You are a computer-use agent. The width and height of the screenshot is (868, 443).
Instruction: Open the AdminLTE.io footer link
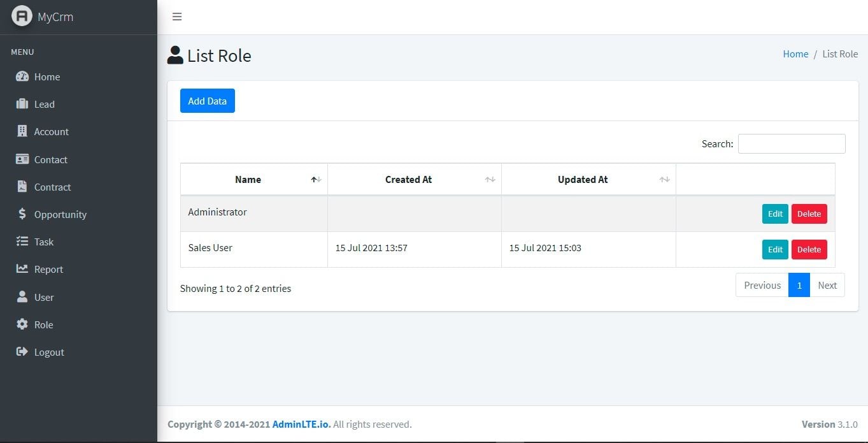[301, 424]
